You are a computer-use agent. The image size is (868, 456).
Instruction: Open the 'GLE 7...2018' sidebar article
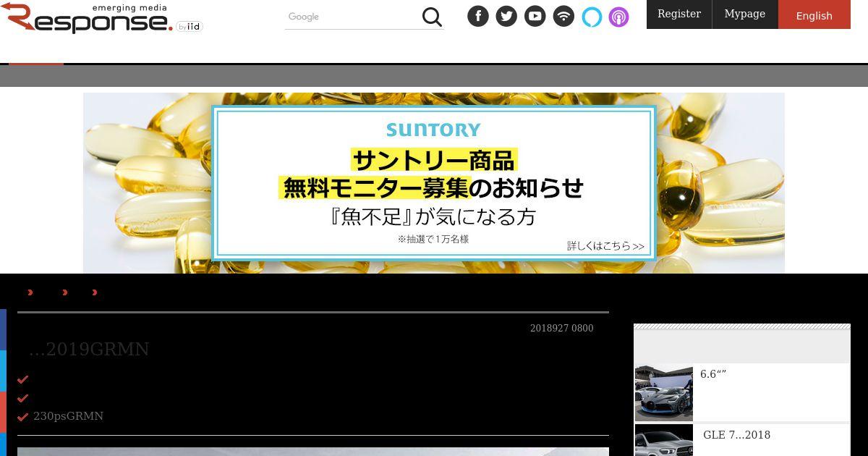(736, 435)
